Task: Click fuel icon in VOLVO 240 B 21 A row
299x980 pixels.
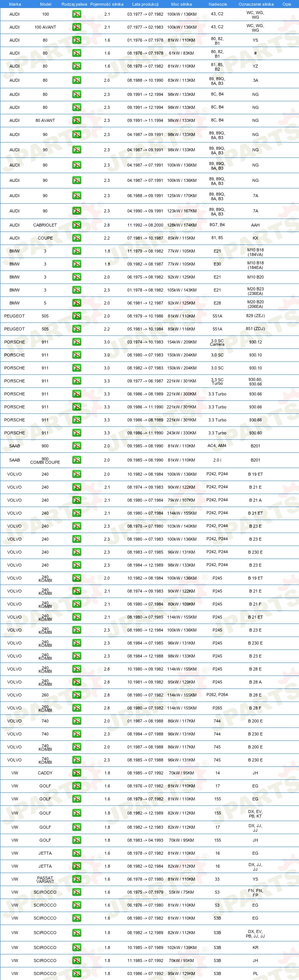Action: coord(76,500)
